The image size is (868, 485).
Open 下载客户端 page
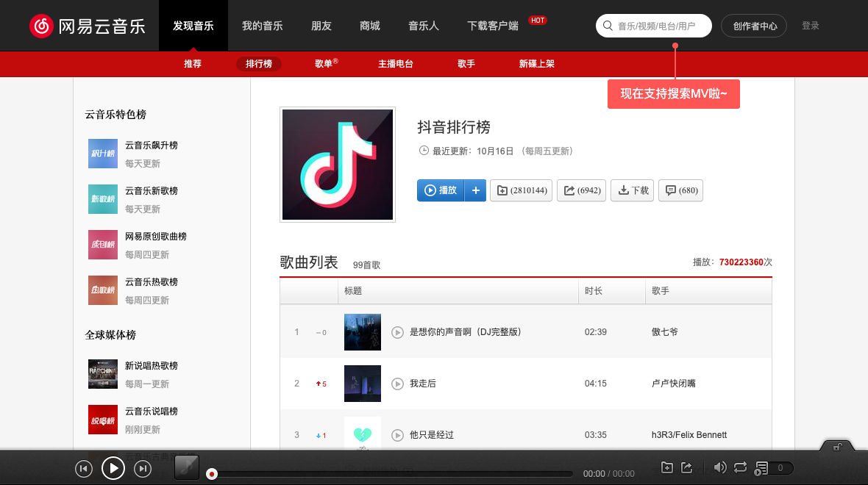pos(493,26)
